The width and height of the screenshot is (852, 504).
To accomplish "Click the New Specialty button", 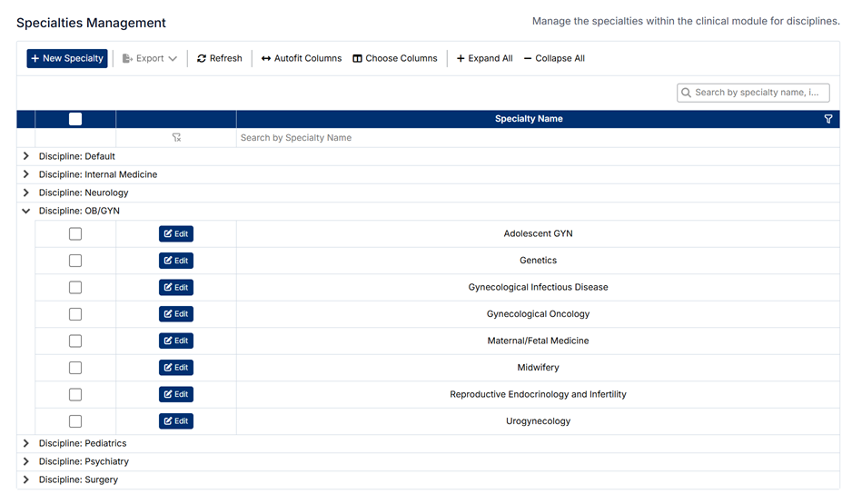I will tap(67, 58).
